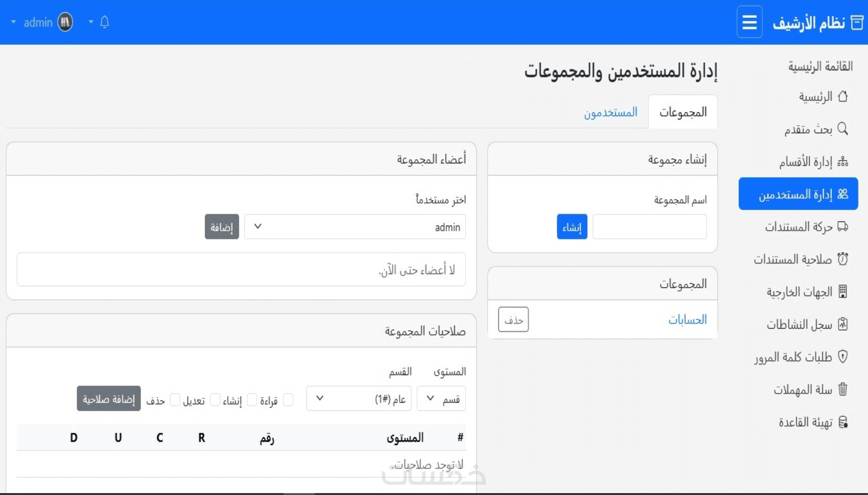The height and width of the screenshot is (495, 868).
Task: Open بحث متقدم from the sidebar
Action: 799,129
